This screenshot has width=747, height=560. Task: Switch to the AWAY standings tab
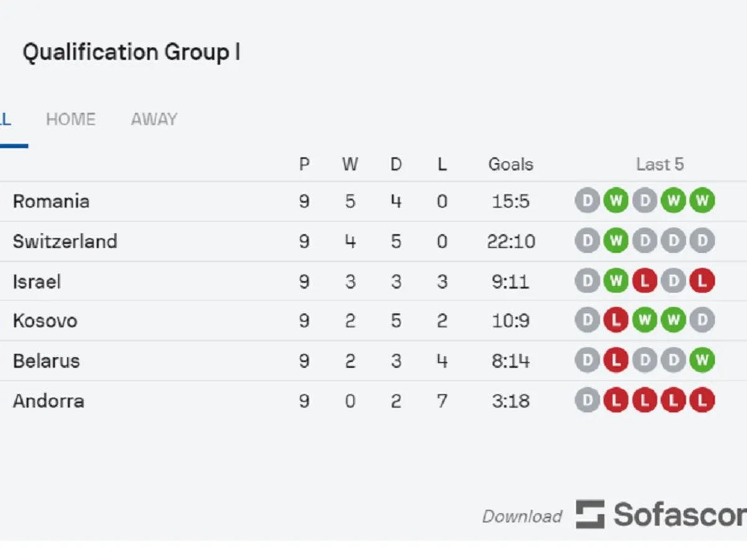click(x=154, y=119)
